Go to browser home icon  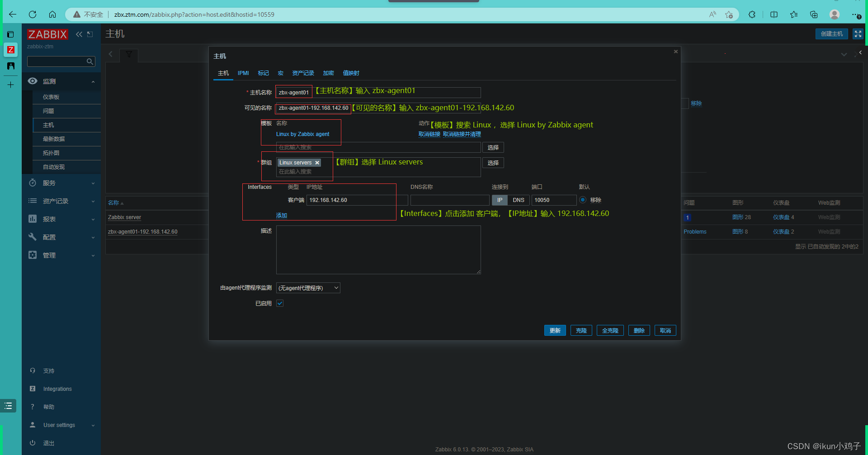(x=52, y=14)
